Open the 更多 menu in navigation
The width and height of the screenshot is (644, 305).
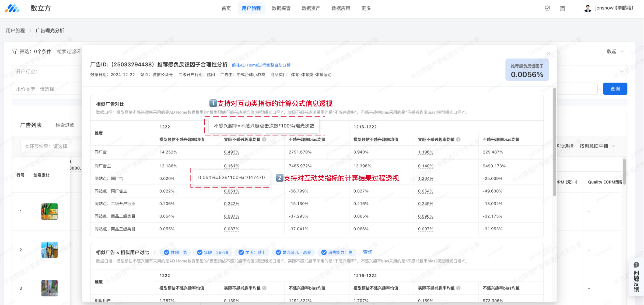click(x=366, y=8)
